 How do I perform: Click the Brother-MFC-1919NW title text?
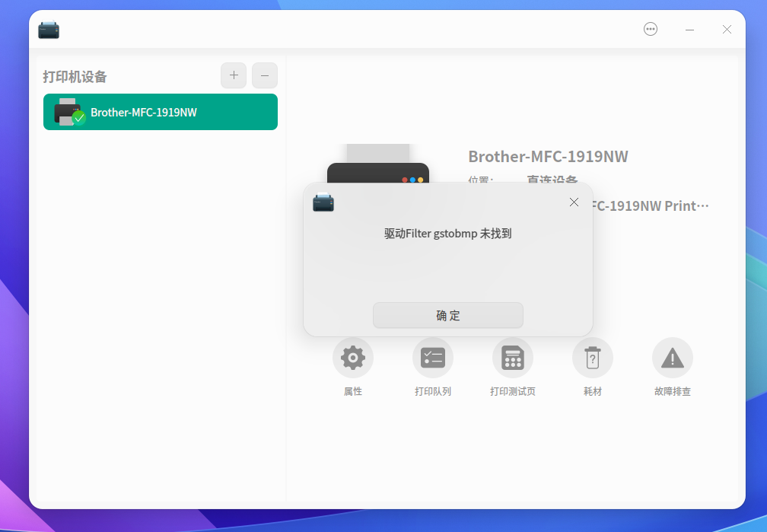pyautogui.click(x=548, y=157)
